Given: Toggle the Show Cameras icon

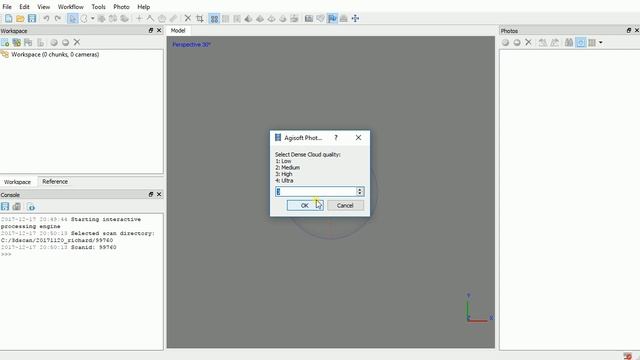Looking at the screenshot, I should [309, 18].
